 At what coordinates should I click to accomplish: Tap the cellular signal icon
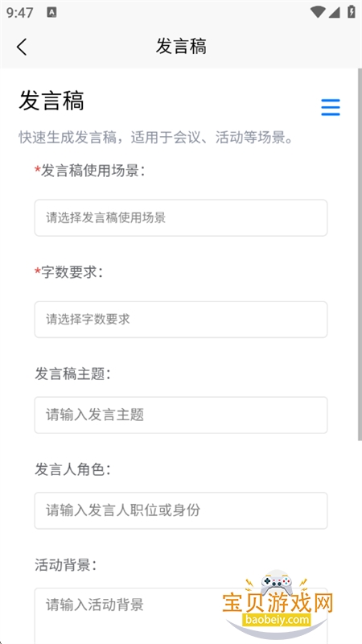click(x=334, y=12)
